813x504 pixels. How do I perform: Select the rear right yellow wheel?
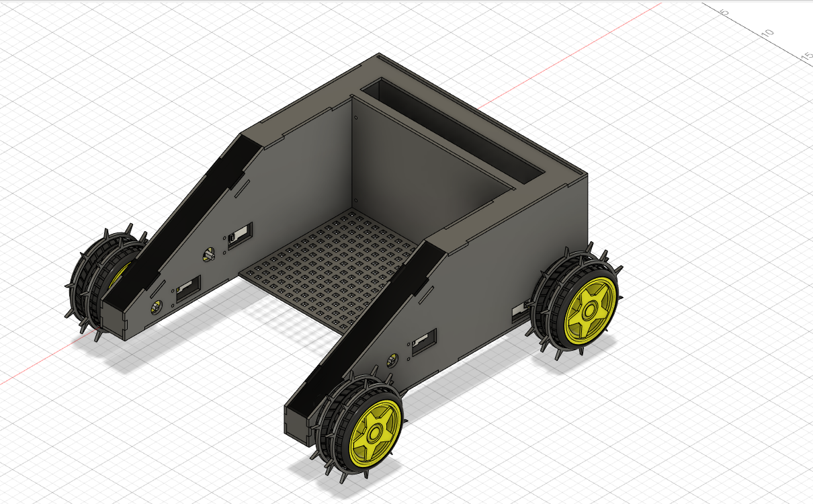point(590,310)
